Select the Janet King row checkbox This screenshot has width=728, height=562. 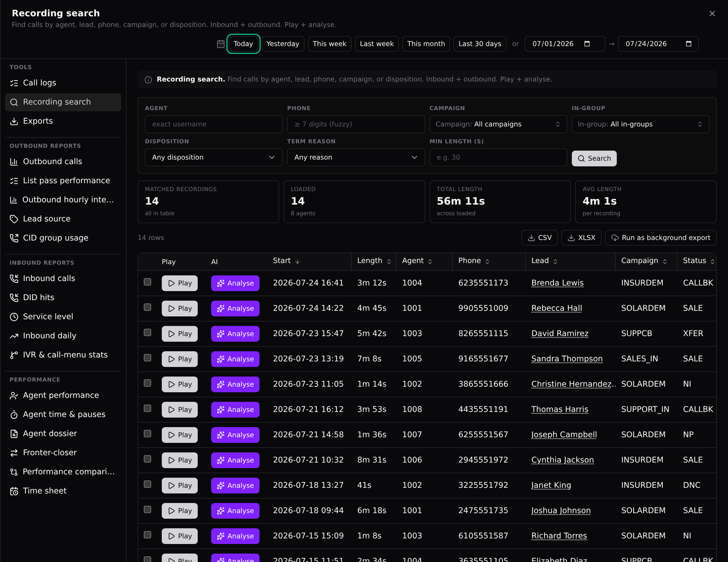[x=147, y=484]
